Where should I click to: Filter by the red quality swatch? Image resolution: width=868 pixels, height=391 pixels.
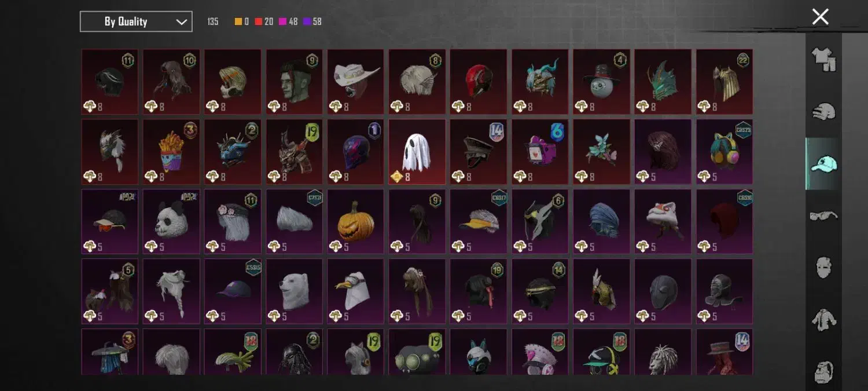pos(259,21)
